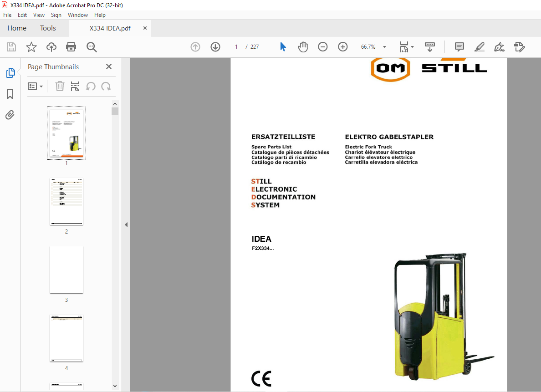Open Bookmarks sidebar panel
The width and height of the screenshot is (541, 392).
10,94
